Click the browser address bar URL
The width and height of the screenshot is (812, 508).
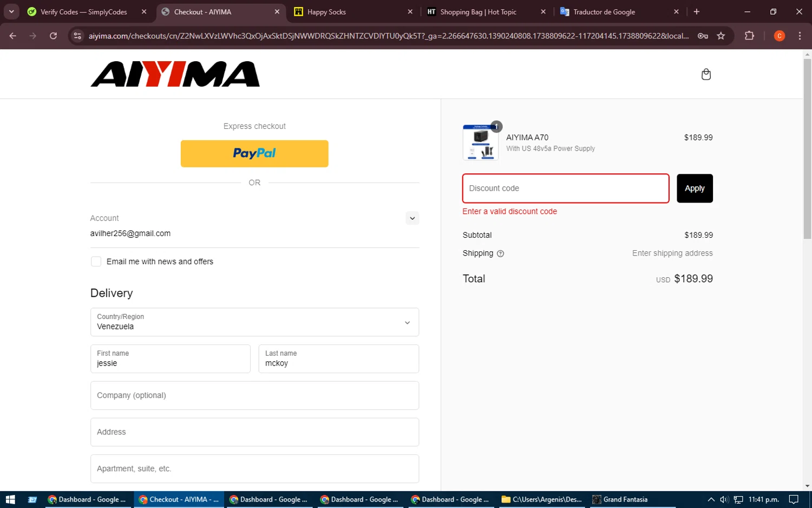tap(389, 36)
